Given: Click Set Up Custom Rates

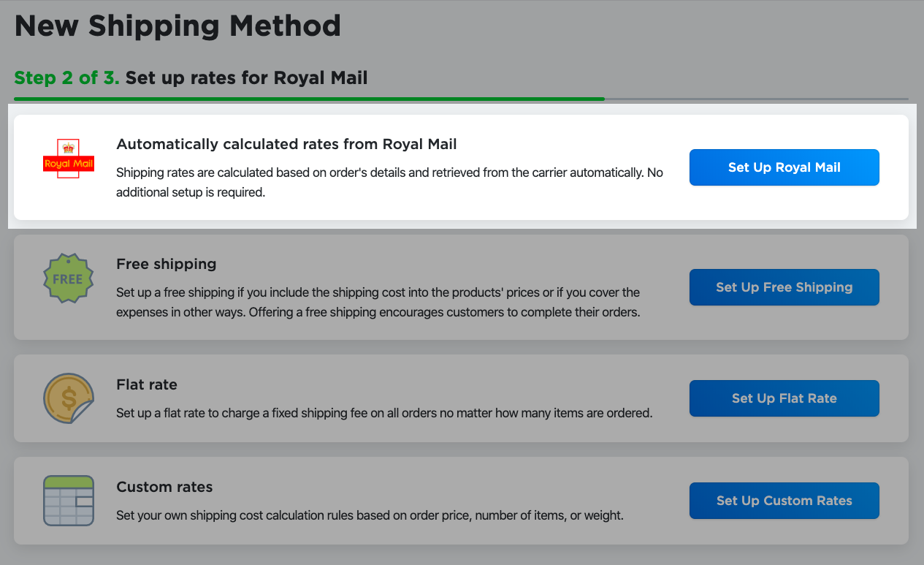Looking at the screenshot, I should coord(784,501).
